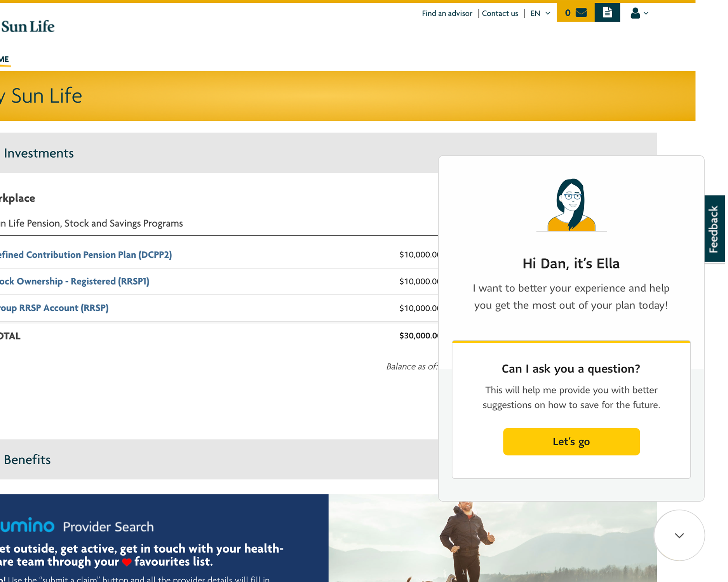Viewport: 728px width, 582px height.
Task: Expand the EN language selector
Action: pos(540,13)
